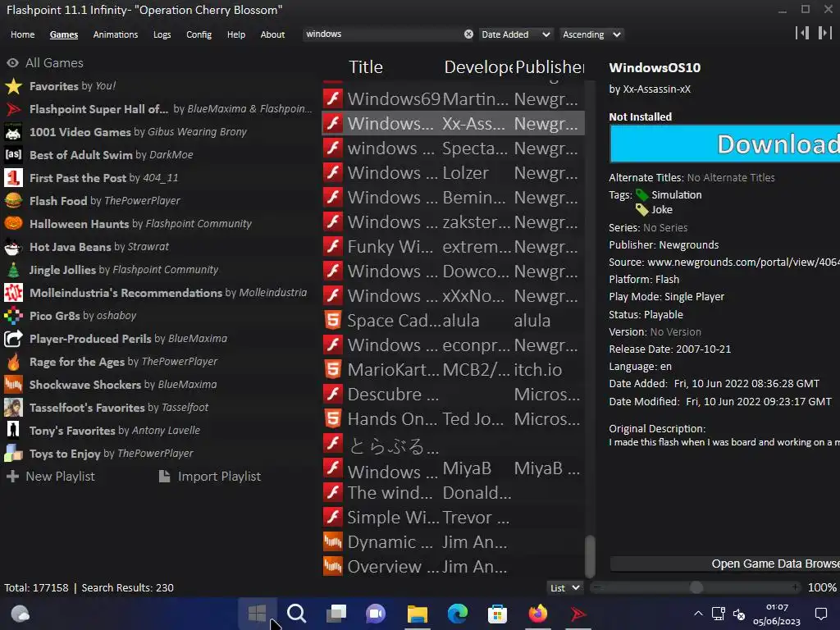Click the Simulation tag icon

point(641,195)
